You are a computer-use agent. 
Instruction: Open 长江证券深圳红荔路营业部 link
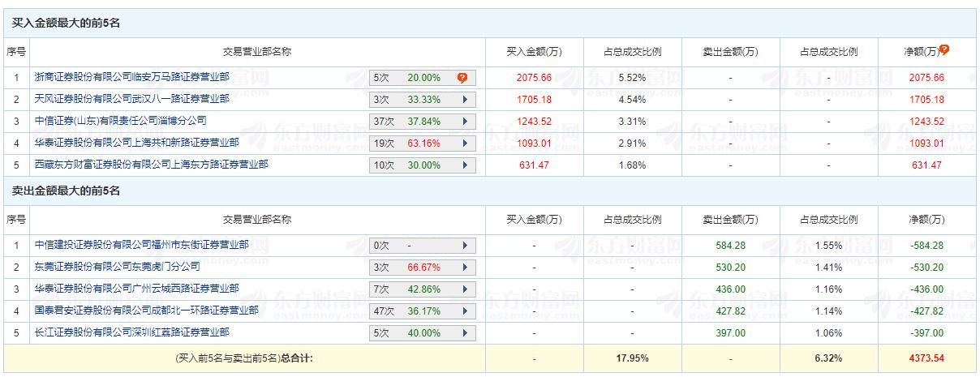(x=132, y=332)
